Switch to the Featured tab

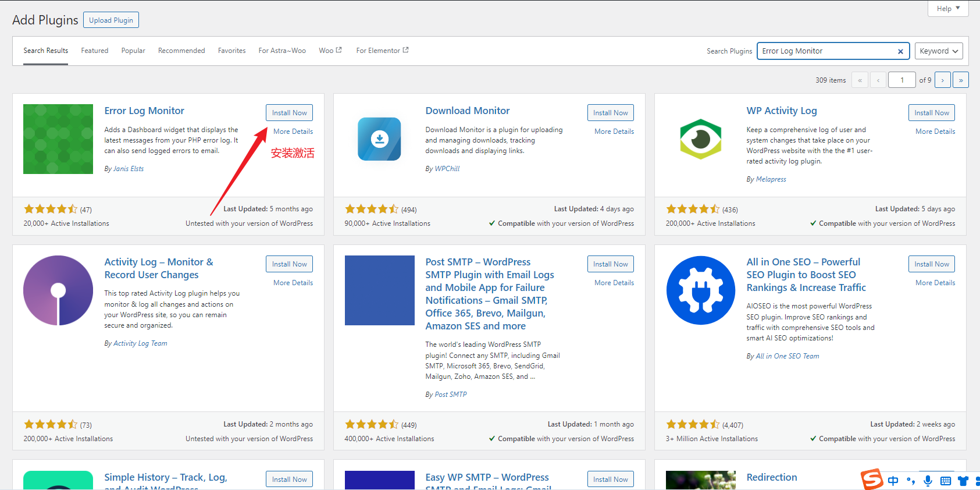click(95, 51)
